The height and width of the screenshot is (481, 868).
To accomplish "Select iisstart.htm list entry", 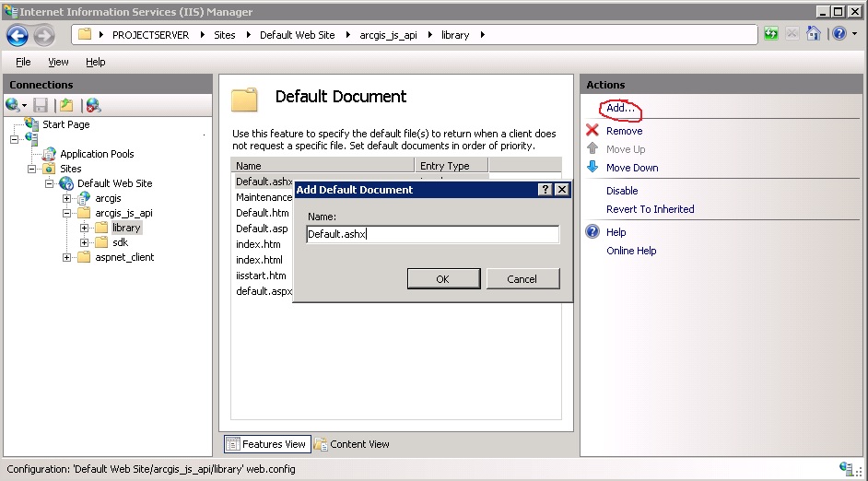I will pos(261,276).
